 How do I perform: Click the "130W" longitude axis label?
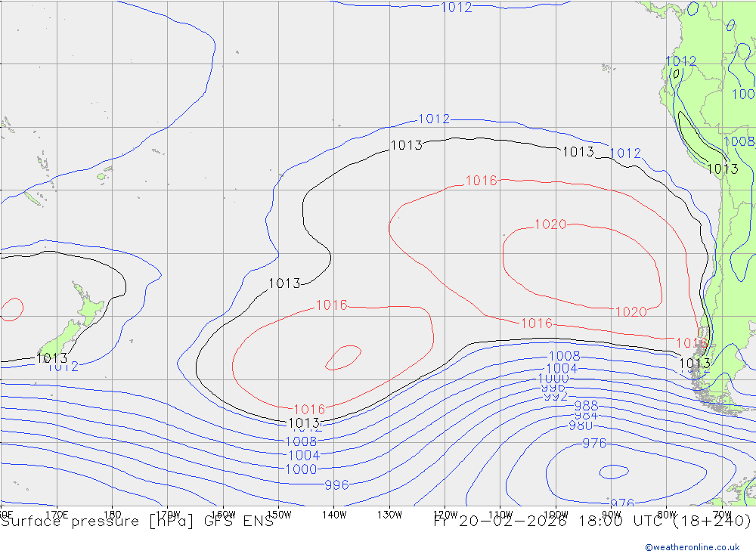(x=389, y=515)
